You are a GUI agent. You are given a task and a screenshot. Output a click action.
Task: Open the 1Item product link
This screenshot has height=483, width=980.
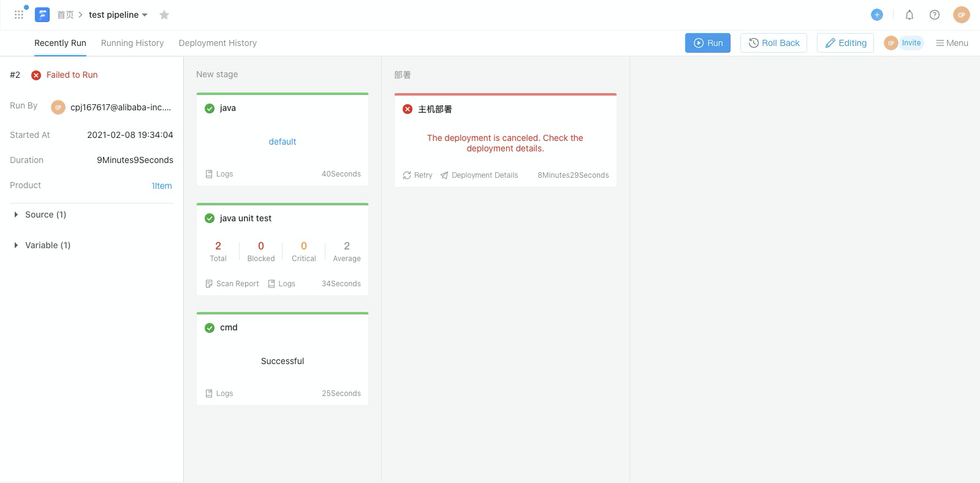tap(162, 186)
